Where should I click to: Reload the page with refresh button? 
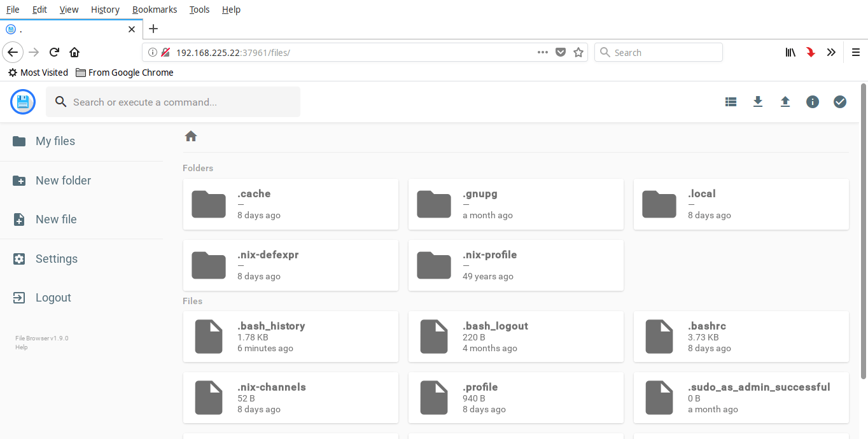[55, 52]
